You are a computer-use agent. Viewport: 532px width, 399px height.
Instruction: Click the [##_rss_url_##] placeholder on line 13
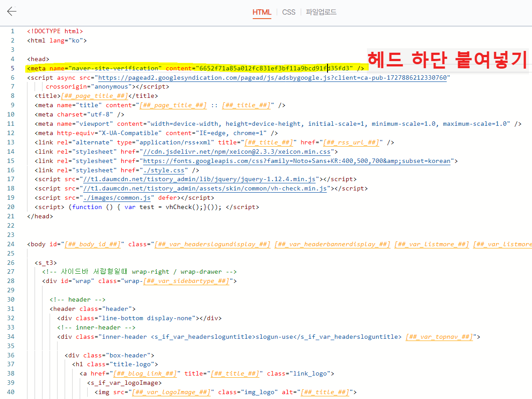click(x=351, y=143)
